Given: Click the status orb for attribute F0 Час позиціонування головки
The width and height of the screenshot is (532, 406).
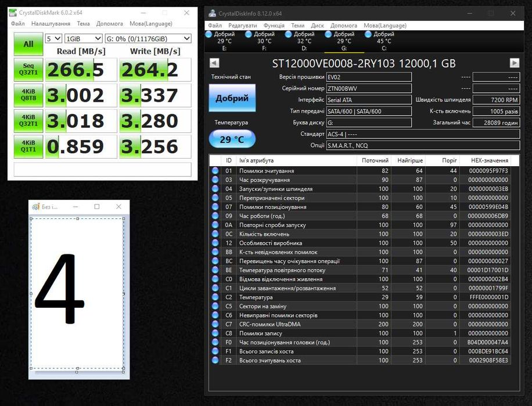Looking at the screenshot, I should pyautogui.click(x=215, y=342).
